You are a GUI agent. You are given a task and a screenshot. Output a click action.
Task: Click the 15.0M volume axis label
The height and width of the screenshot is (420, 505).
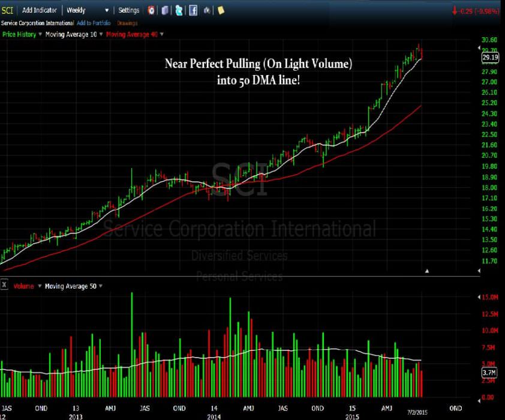pos(490,297)
